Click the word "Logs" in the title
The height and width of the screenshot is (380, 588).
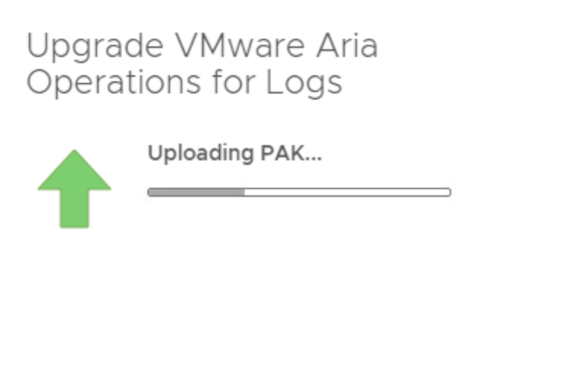(x=304, y=84)
